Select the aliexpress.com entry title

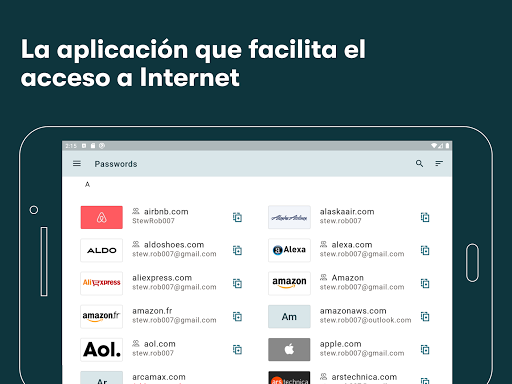point(162,278)
